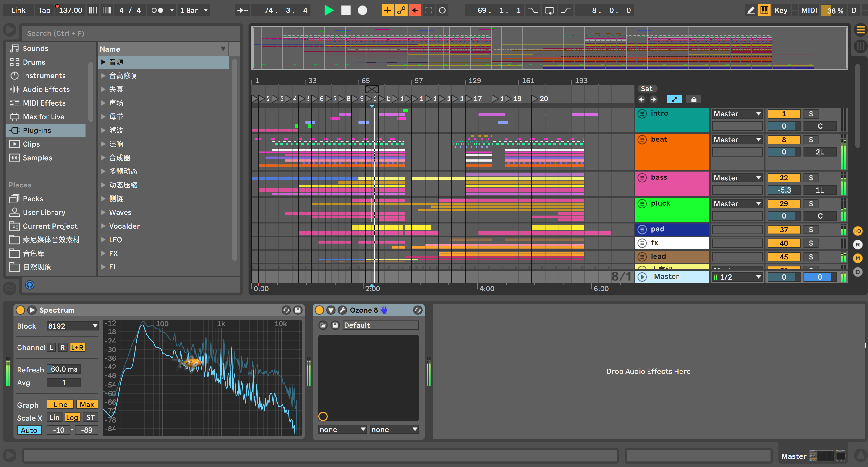Click the browser preview headphone icon
The height and width of the screenshot is (467, 868).
[30, 285]
